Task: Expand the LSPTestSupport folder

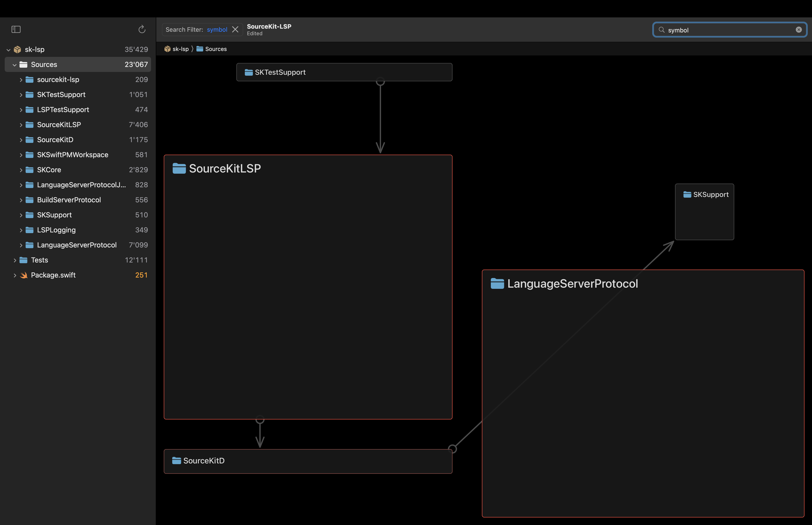Action: pyautogui.click(x=21, y=110)
